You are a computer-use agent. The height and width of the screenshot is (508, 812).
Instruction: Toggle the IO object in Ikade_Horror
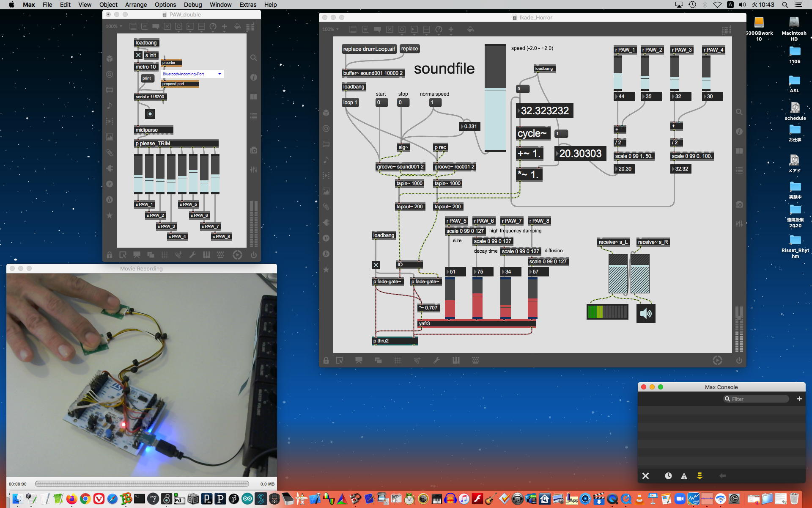click(x=409, y=265)
